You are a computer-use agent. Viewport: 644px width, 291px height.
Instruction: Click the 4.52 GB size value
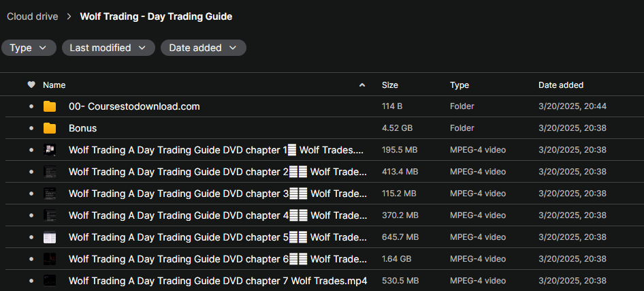[397, 128]
